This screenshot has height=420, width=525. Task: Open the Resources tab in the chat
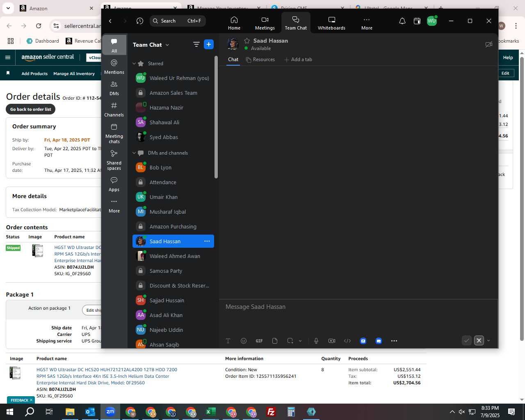click(260, 59)
